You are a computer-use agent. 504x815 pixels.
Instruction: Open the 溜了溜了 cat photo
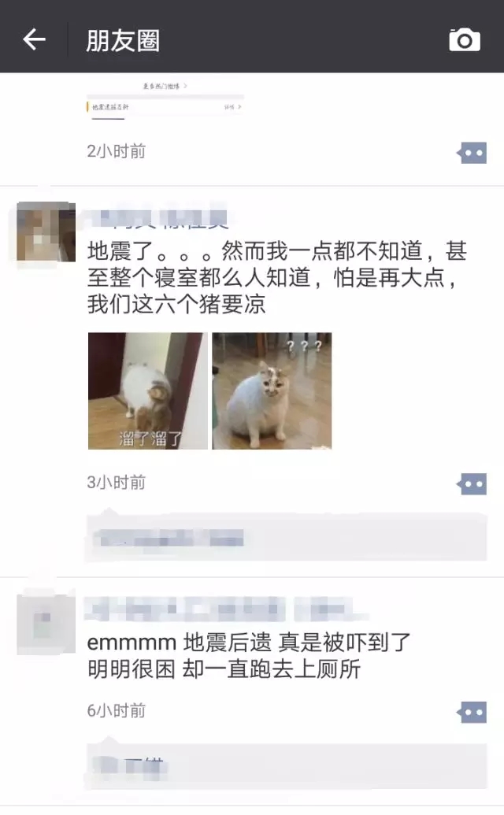pos(147,391)
